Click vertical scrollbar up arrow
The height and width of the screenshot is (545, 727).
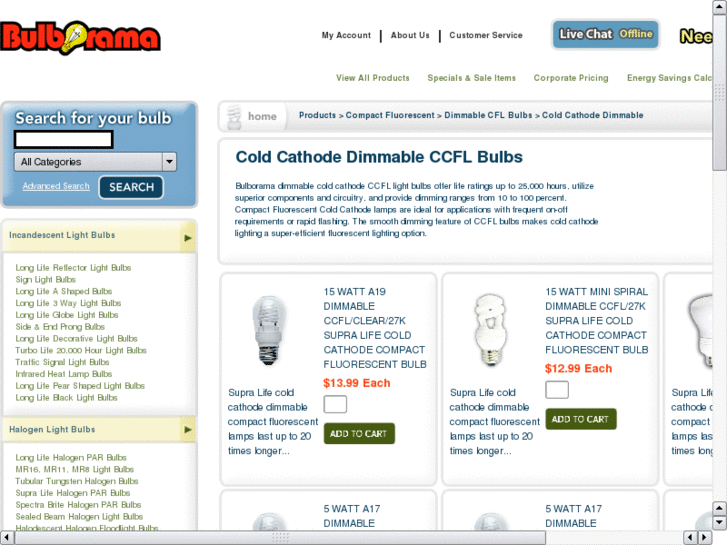pyautogui.click(x=720, y=7)
